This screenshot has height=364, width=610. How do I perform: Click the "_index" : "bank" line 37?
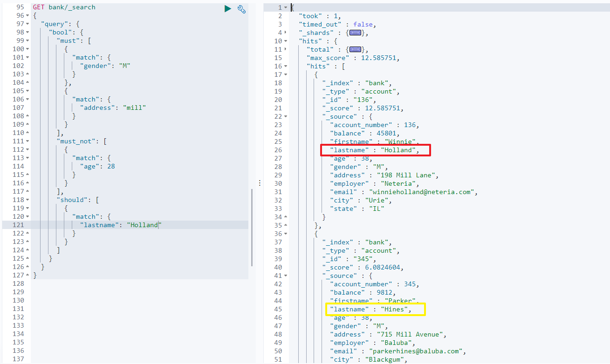tap(357, 243)
